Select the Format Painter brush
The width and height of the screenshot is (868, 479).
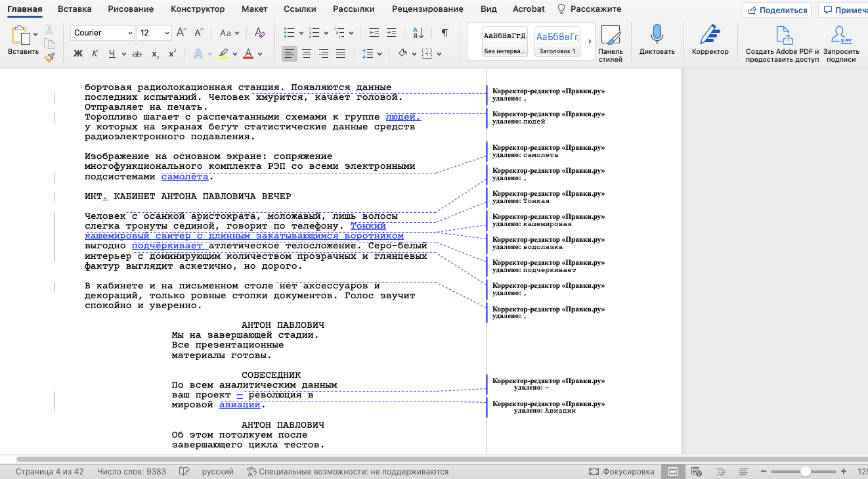(x=49, y=57)
